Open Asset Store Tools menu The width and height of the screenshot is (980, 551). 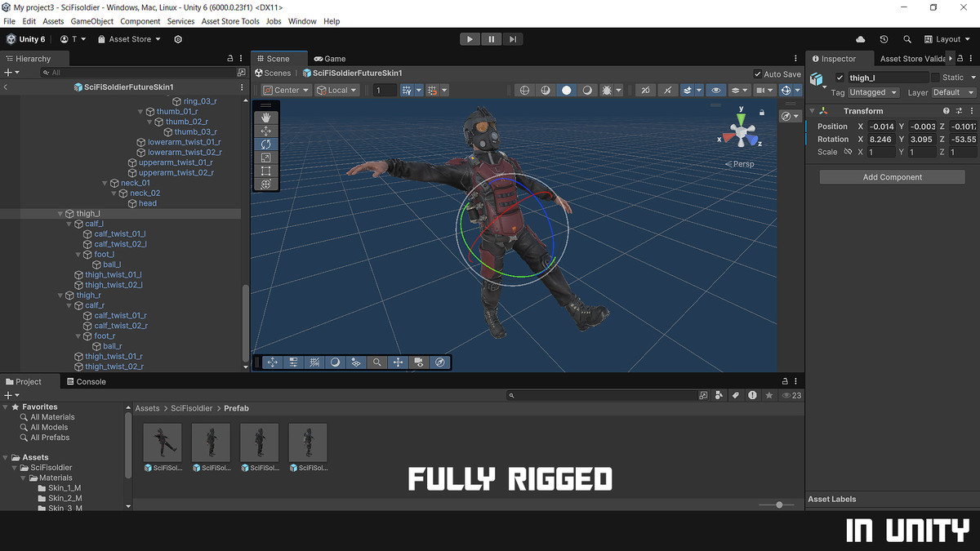point(230,21)
